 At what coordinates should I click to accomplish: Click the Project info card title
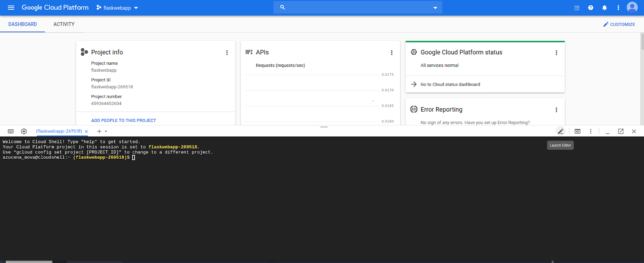pos(107,52)
